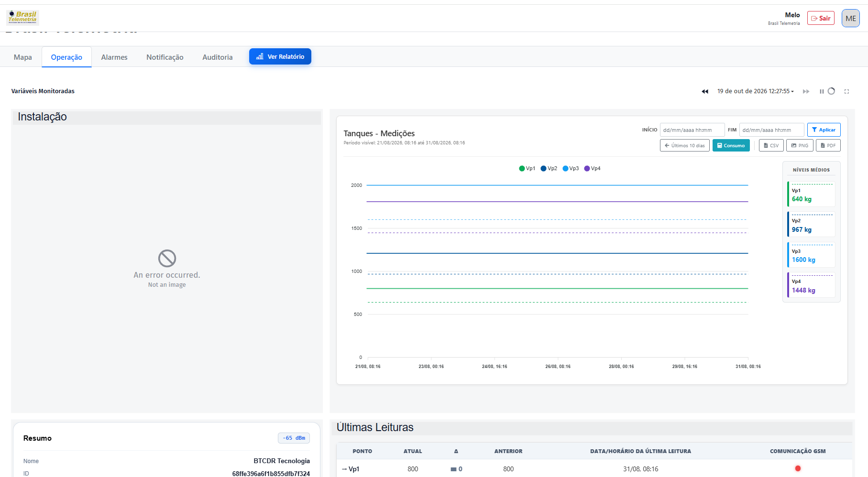
Task: Click the Vp4 1448 kg level card
Action: click(x=811, y=285)
